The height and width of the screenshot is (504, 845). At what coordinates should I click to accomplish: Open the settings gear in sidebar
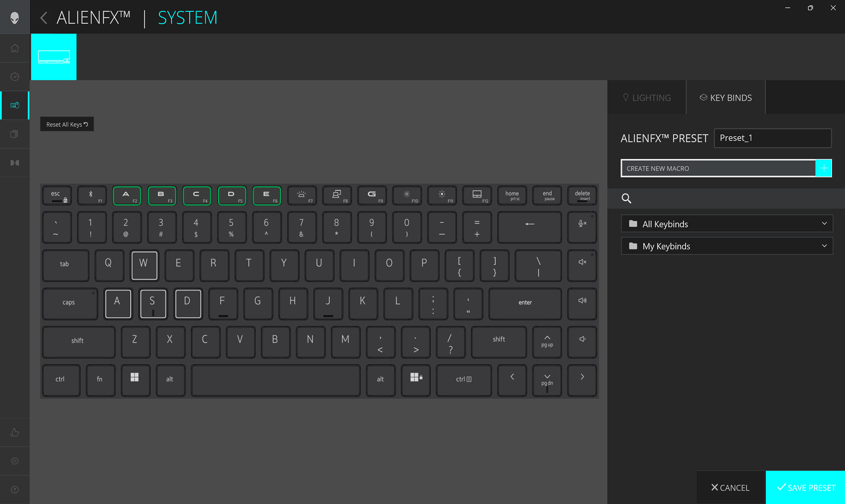coord(15,461)
